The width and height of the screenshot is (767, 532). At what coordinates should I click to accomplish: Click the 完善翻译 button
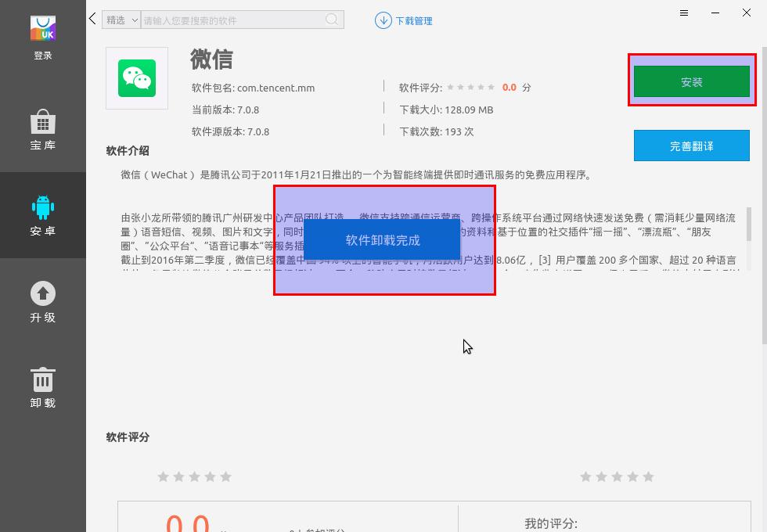tap(692, 146)
